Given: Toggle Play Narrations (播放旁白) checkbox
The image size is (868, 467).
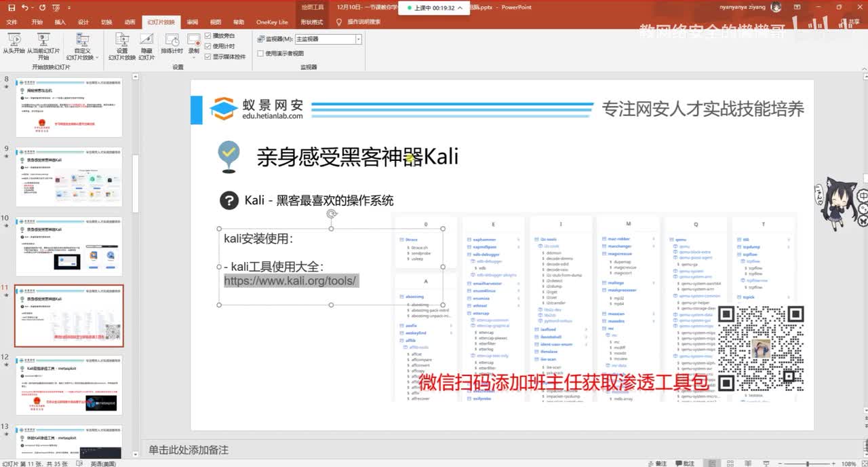Looking at the screenshot, I should click(x=208, y=35).
